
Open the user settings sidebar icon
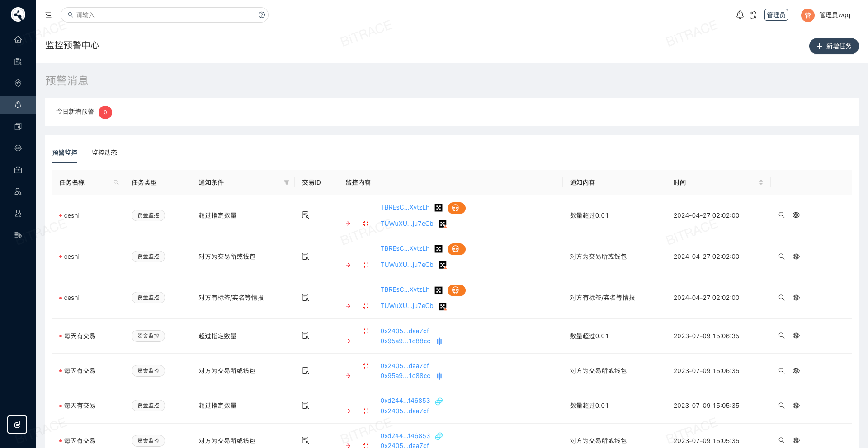coord(18,213)
